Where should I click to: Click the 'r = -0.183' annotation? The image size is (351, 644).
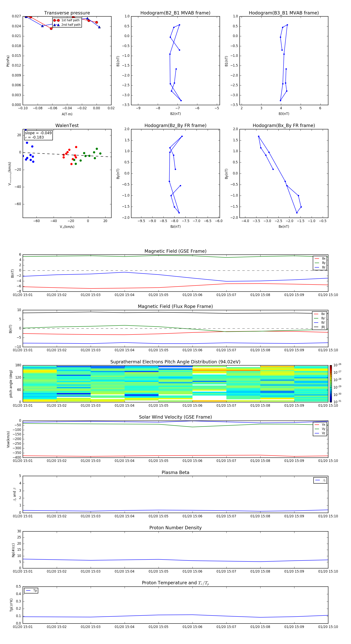[x=35, y=137]
